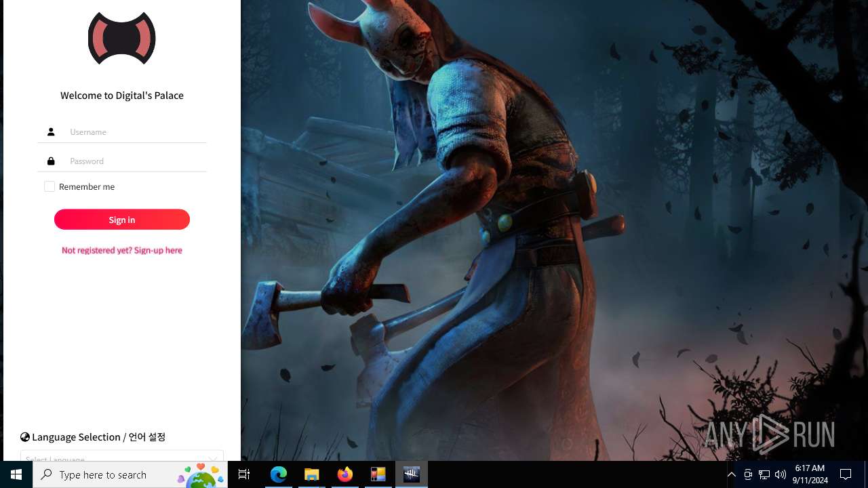
Task: Click the Digital's Palace logo
Action: 122,38
